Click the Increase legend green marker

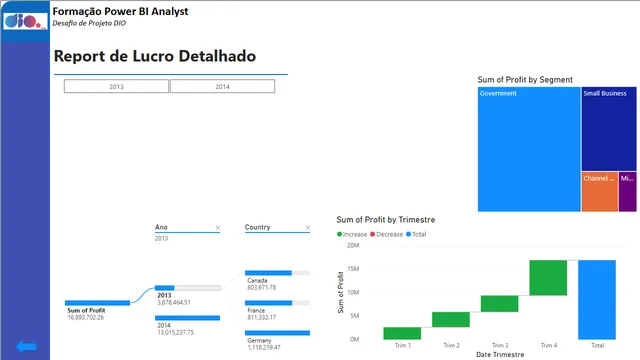pyautogui.click(x=339, y=234)
